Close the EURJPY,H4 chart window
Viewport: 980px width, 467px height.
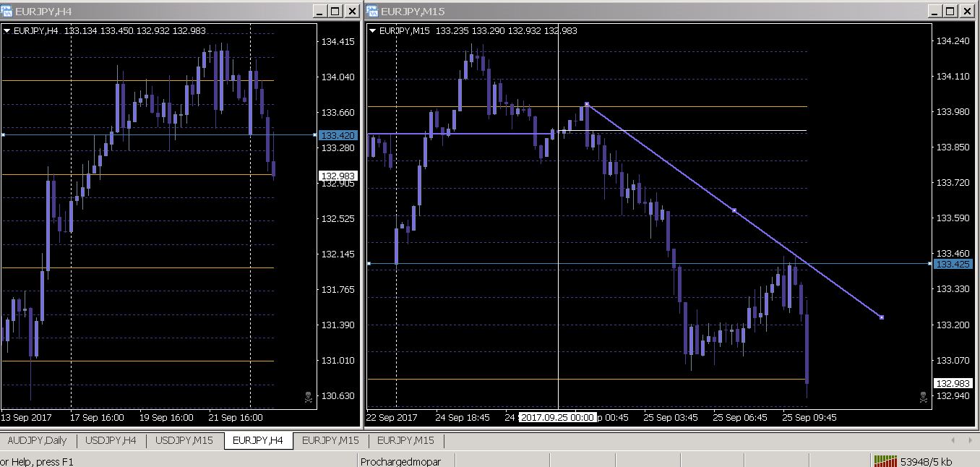pos(351,11)
